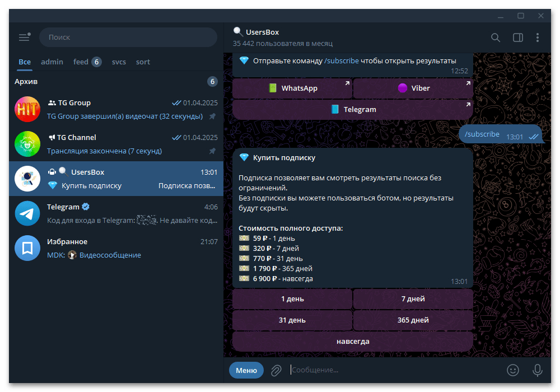Click the TG Group HIT avatar
The width and height of the screenshot is (560, 392).
tap(27, 109)
